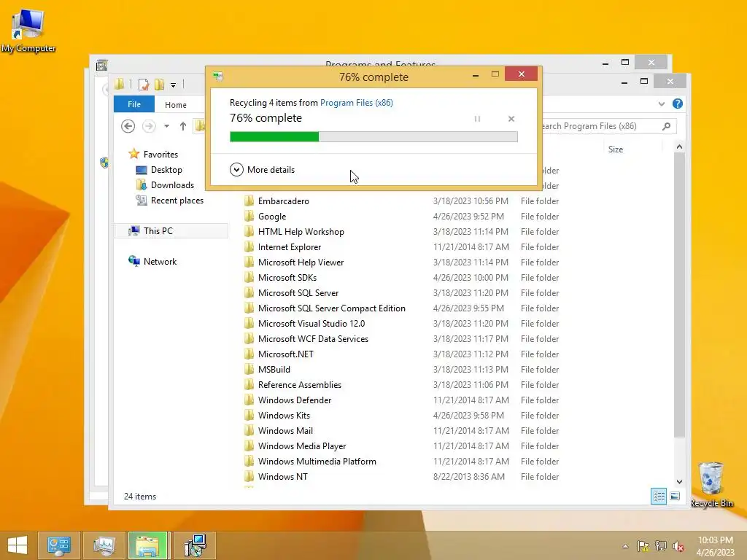Click New folder icon in quick access toolbar
747x560 pixels.
coord(159,85)
